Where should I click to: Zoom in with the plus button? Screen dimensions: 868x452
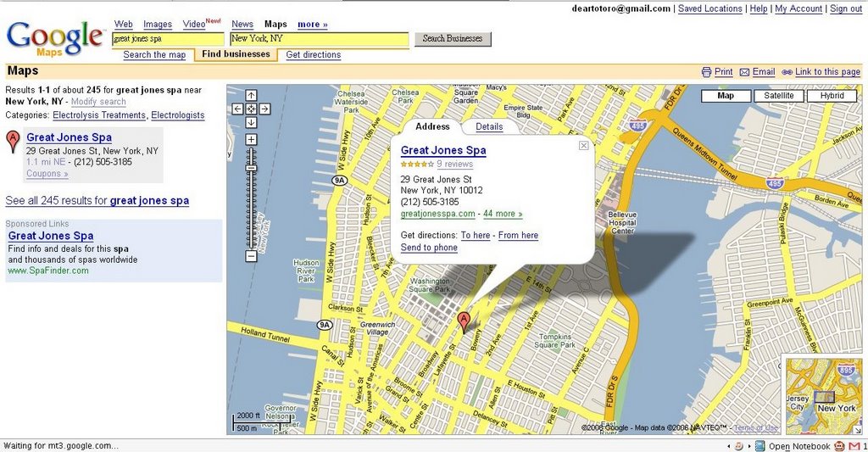251,140
